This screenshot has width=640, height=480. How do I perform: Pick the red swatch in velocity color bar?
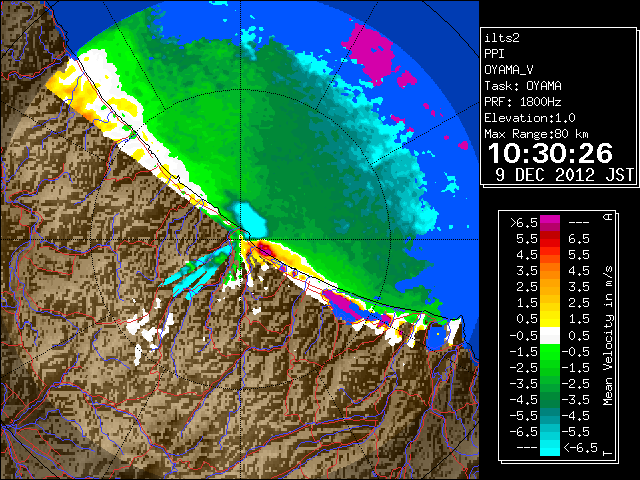[x=550, y=243]
